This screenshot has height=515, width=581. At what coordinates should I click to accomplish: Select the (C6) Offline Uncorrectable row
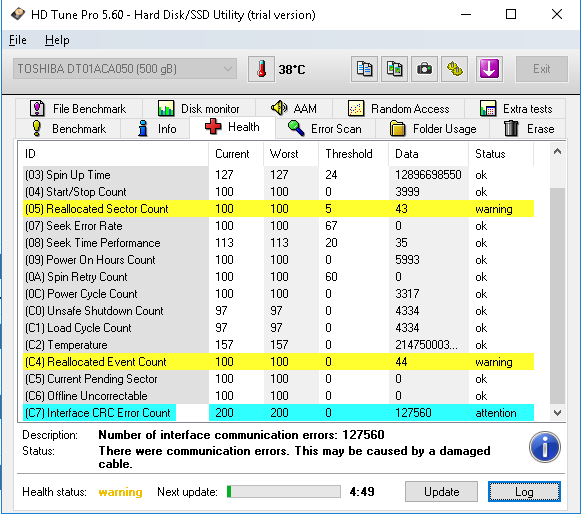point(278,396)
